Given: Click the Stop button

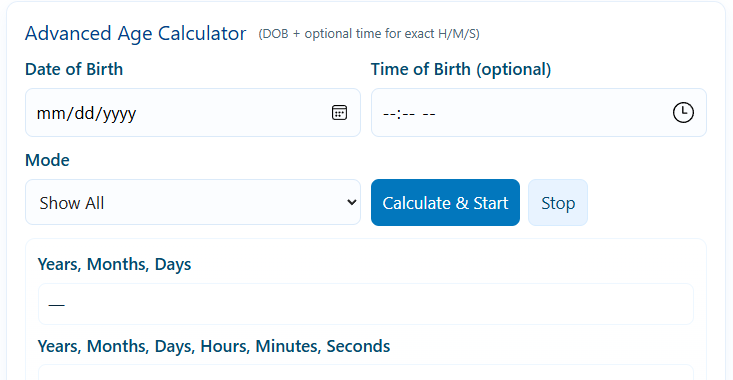Looking at the screenshot, I should click(558, 202).
